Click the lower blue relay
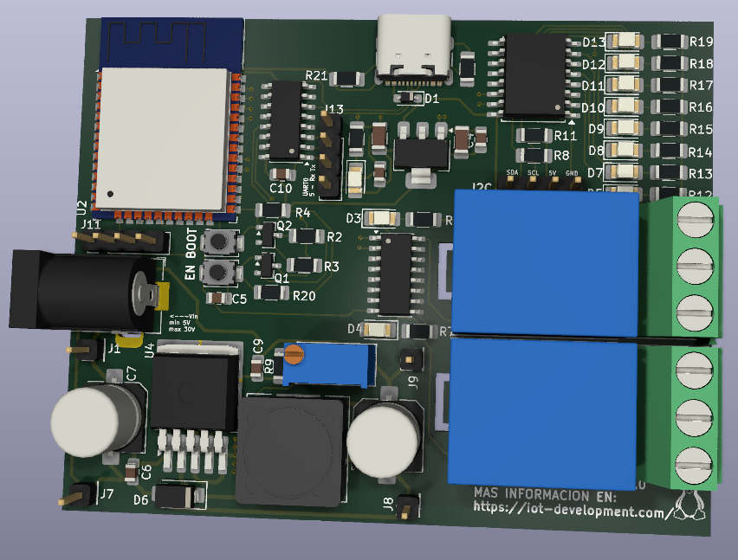 point(544,412)
